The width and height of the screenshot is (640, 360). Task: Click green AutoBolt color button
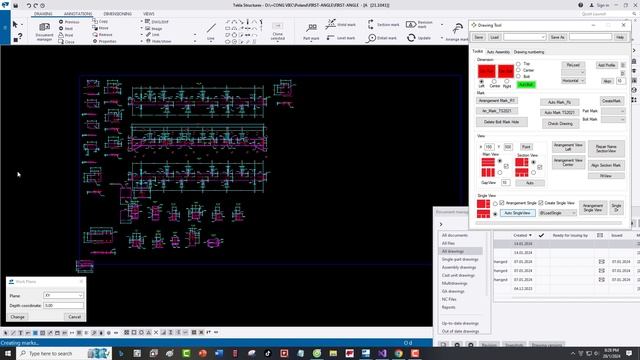pos(526,84)
